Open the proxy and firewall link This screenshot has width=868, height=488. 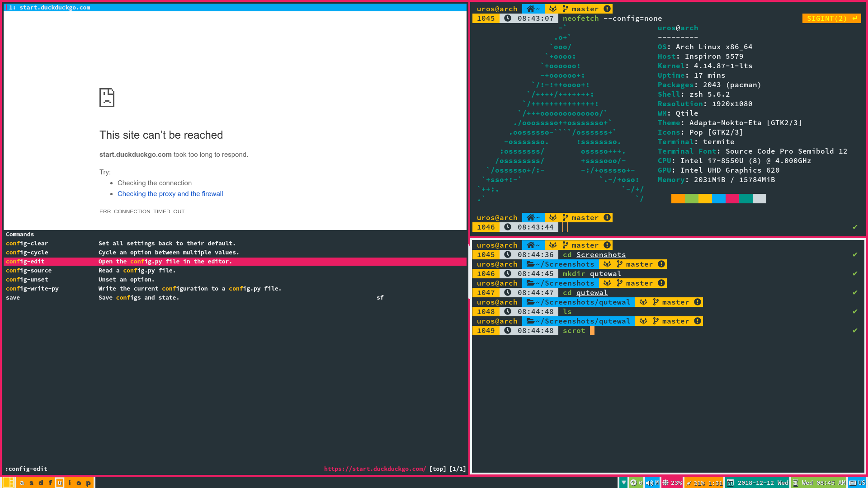click(170, 194)
